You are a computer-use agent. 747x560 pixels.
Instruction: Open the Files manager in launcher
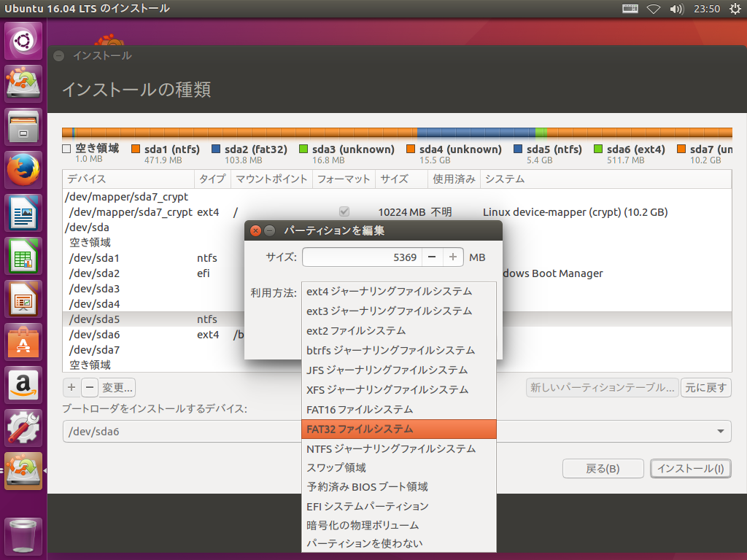pyautogui.click(x=23, y=127)
